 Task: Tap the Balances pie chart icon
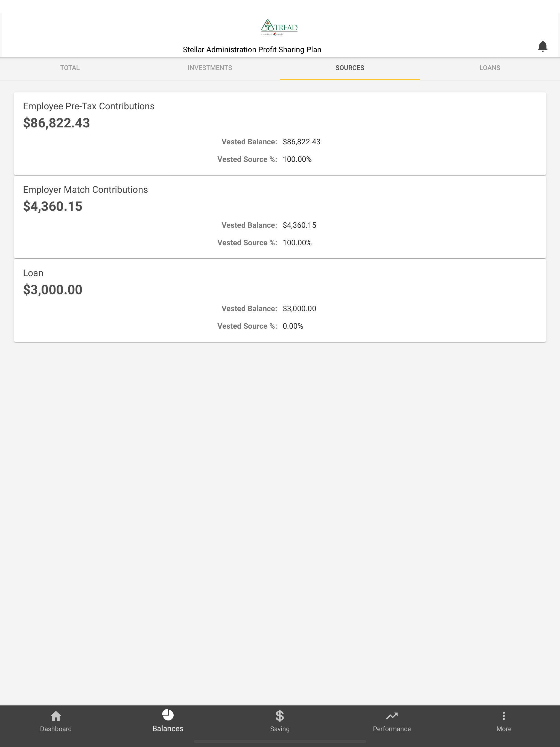click(168, 714)
